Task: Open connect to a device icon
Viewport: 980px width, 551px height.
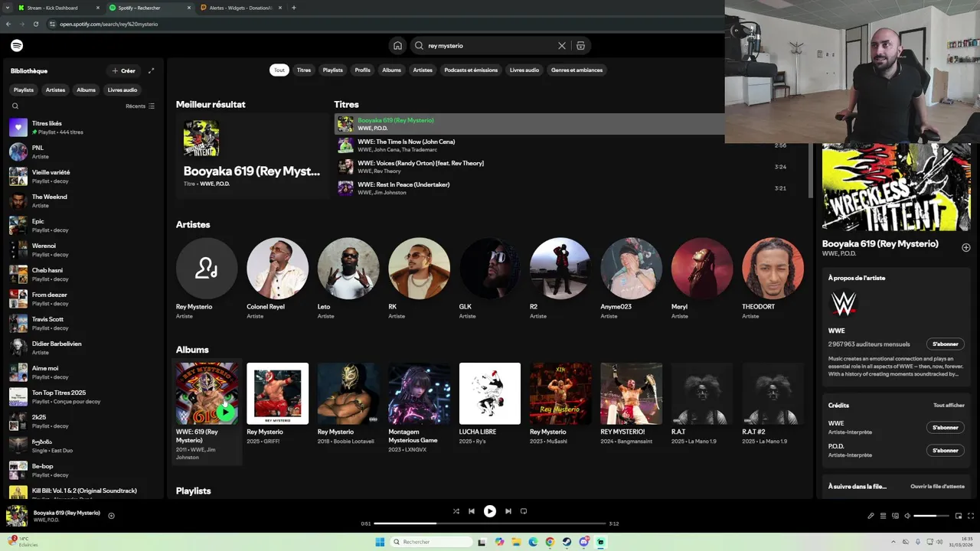Action: tap(895, 516)
